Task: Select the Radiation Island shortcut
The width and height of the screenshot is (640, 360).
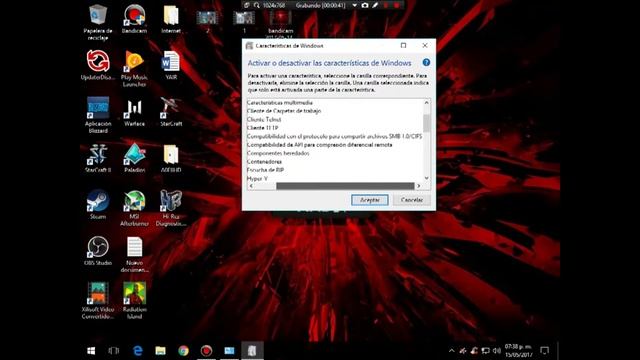Action: 134,301
